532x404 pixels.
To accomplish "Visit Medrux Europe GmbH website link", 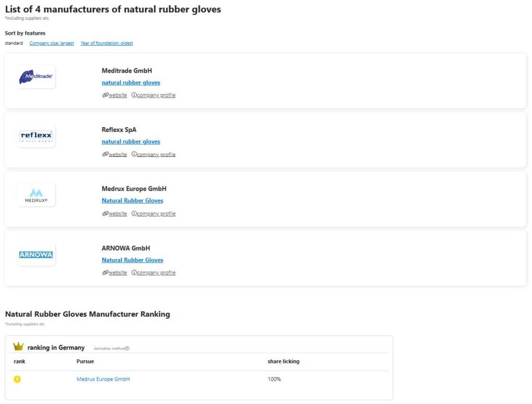I will [118, 214].
